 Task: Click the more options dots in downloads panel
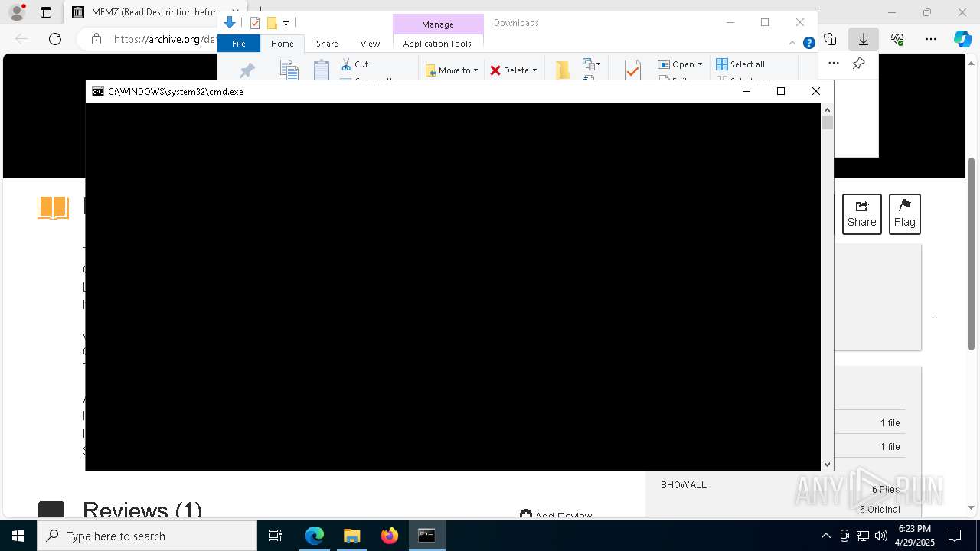pos(834,64)
